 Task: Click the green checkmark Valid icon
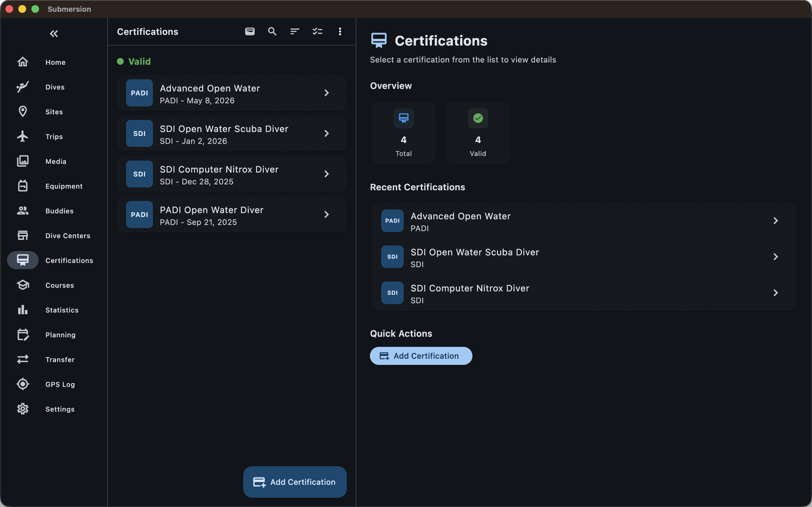[x=478, y=118]
